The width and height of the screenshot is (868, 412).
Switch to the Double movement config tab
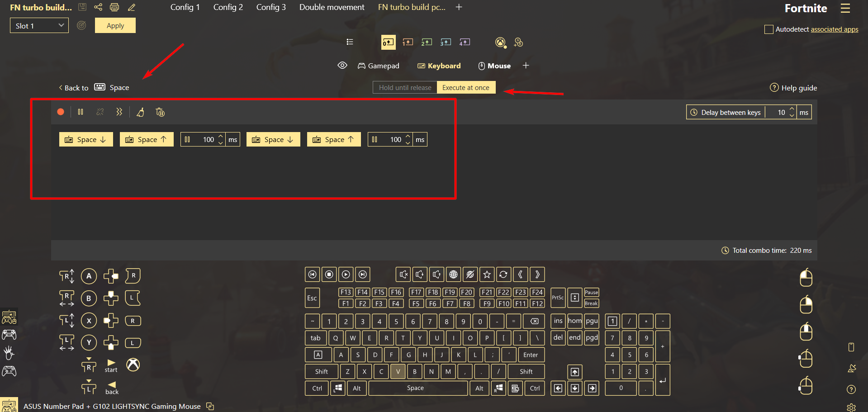pyautogui.click(x=332, y=7)
